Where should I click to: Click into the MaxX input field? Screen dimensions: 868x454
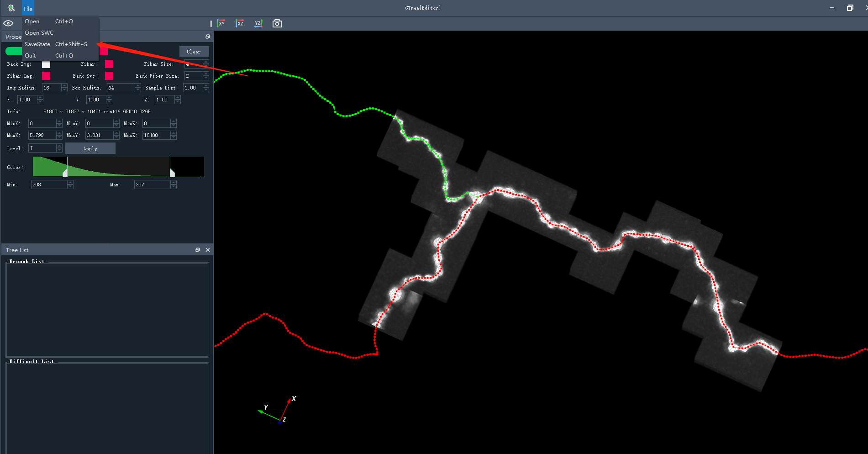click(42, 135)
